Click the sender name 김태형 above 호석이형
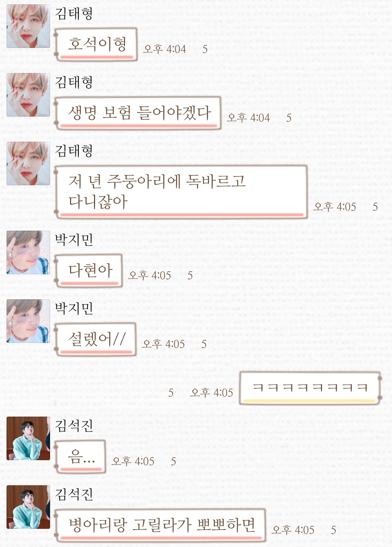The image size is (392, 547). (74, 13)
